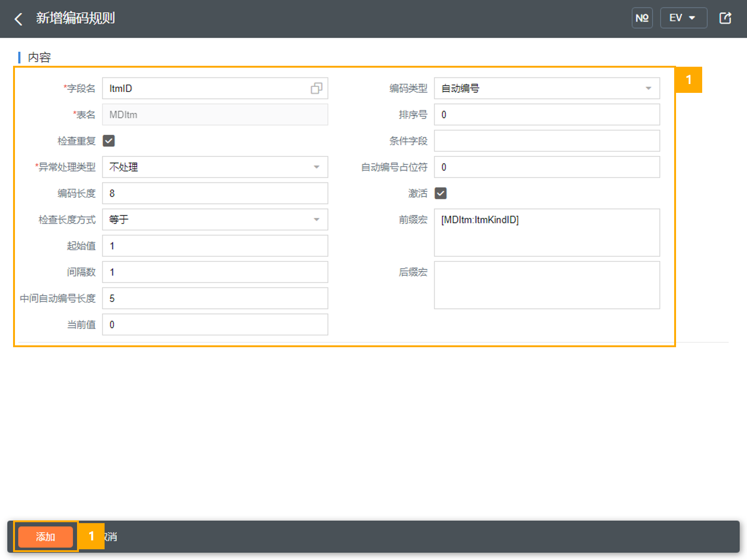Click the 排序号 input field

547,114
